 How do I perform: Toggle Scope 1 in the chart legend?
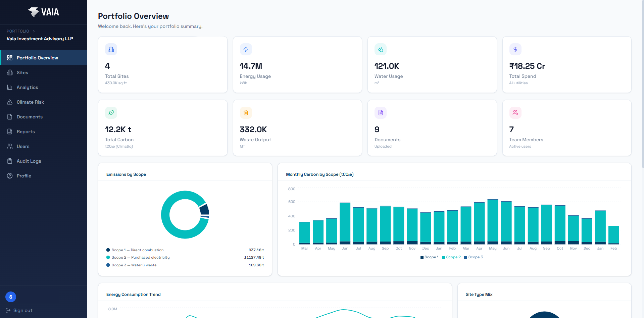[429, 257]
